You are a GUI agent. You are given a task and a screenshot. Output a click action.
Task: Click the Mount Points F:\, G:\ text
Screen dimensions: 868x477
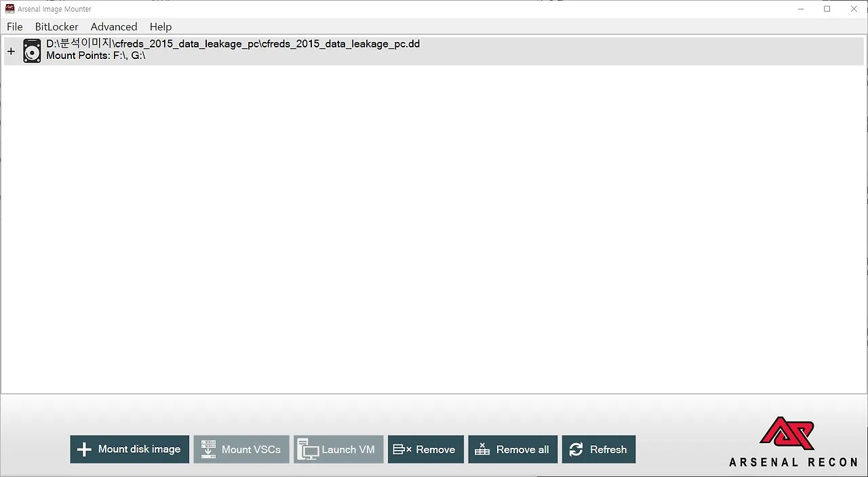coord(96,56)
